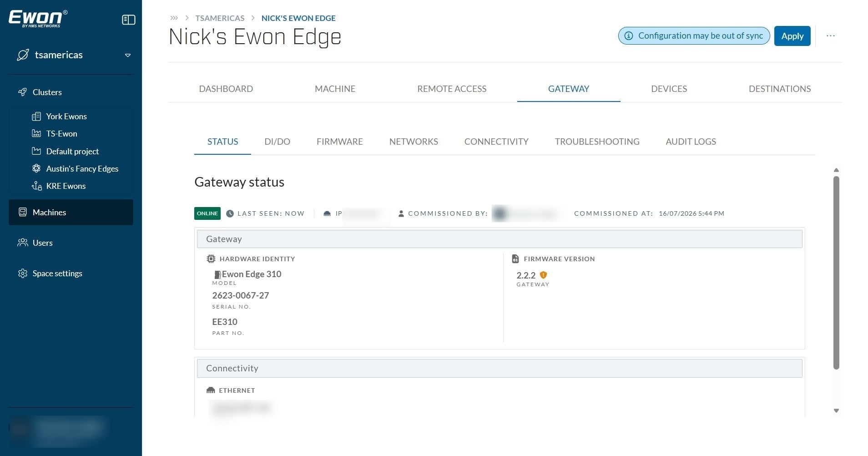
Task: Apply the configuration
Action: (x=792, y=36)
